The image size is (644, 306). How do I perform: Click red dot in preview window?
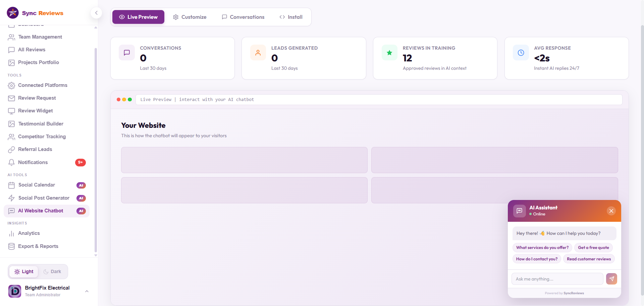coord(119,100)
